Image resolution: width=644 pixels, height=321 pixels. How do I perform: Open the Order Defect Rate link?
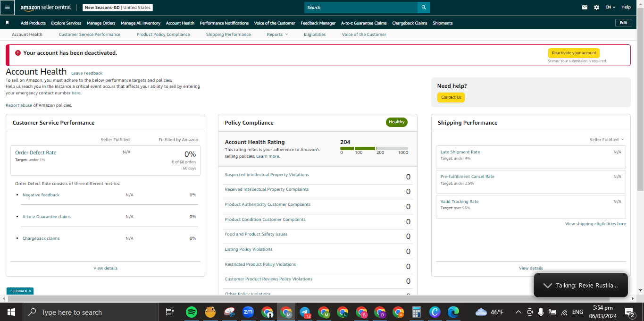(x=36, y=152)
